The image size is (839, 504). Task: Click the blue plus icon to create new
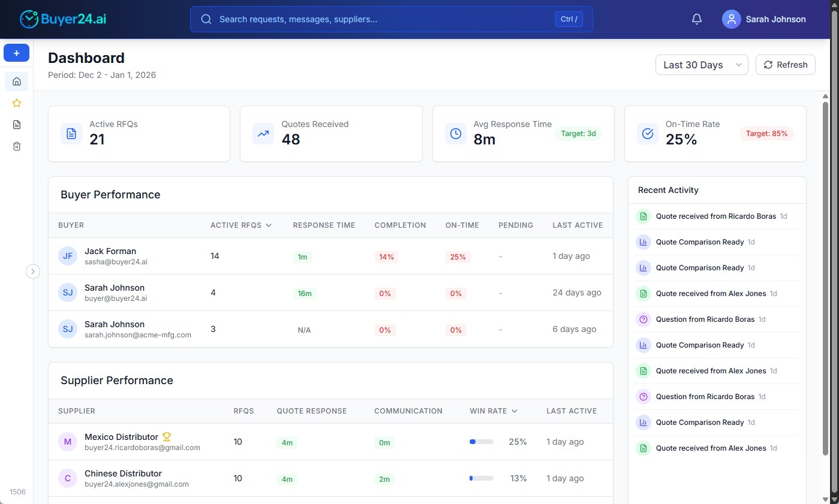click(16, 53)
